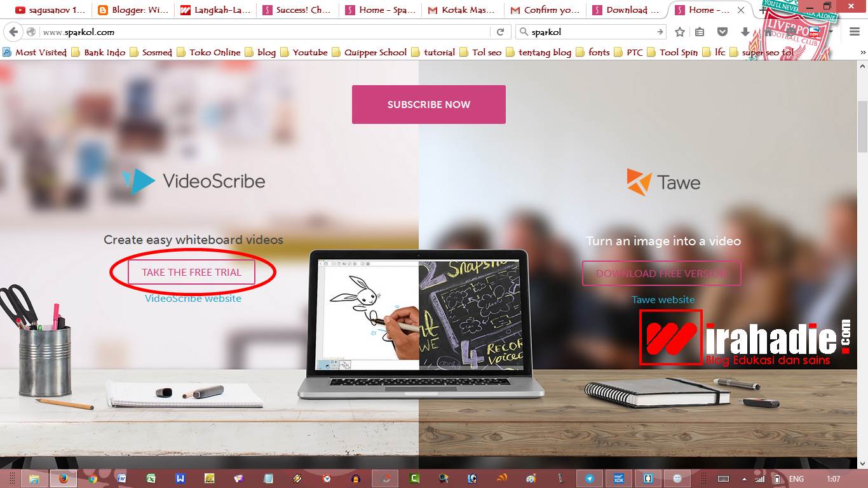This screenshot has height=488, width=868.
Task: Switch to the Kotak Mas... Gmail tab
Action: [x=463, y=10]
